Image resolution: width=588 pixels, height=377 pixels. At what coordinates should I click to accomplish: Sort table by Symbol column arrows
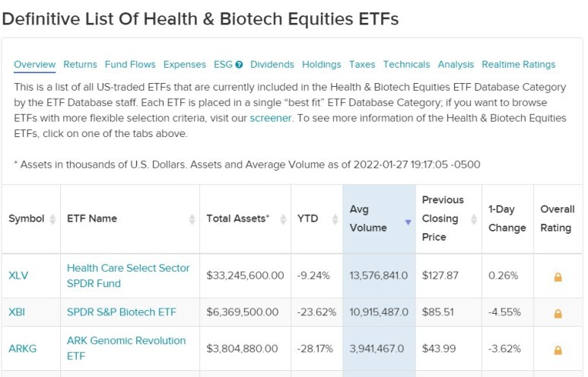coord(52,219)
